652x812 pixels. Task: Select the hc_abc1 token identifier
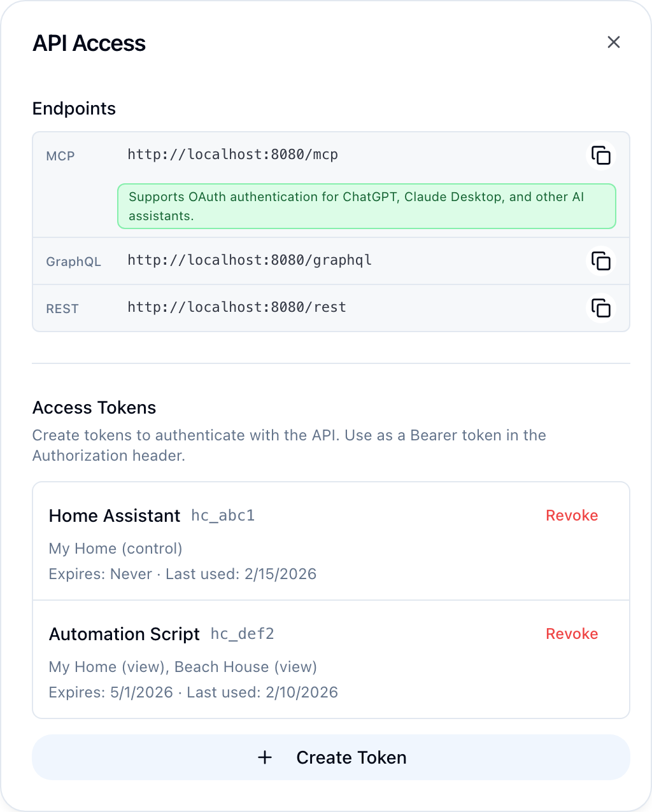(x=222, y=515)
